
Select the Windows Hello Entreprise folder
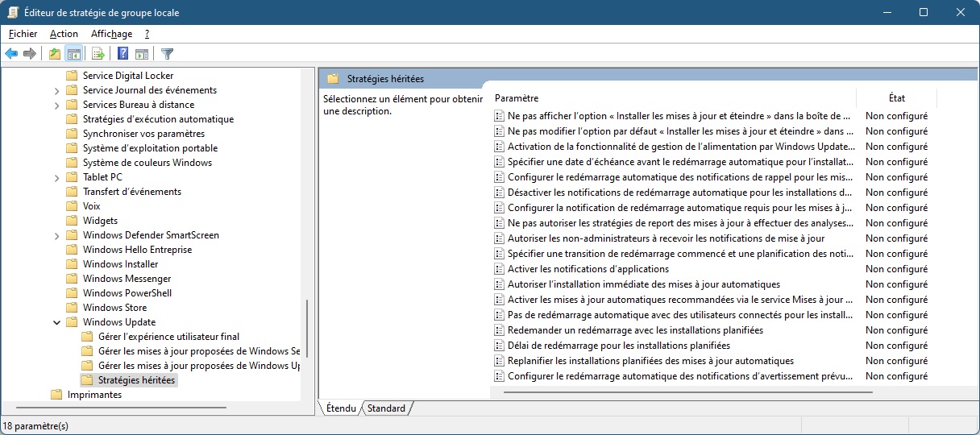(x=137, y=250)
